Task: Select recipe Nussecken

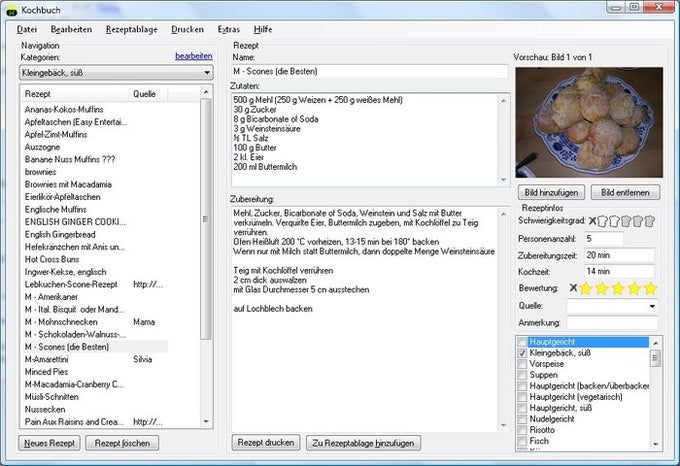Action: pyautogui.click(x=45, y=409)
